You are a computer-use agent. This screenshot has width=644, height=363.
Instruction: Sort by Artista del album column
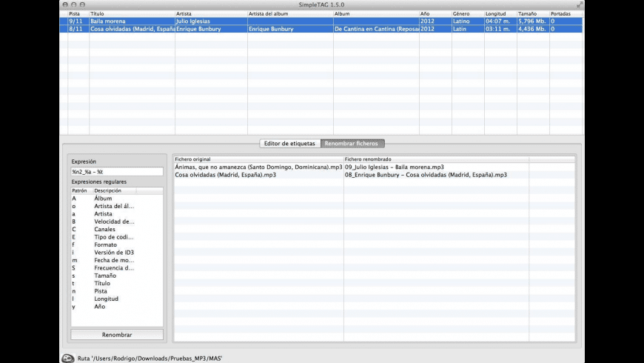(290, 13)
